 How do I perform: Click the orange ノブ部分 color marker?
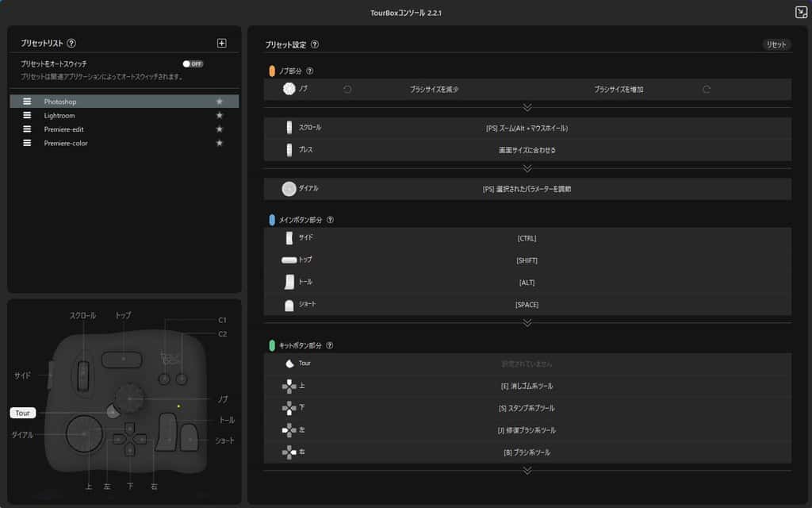272,71
